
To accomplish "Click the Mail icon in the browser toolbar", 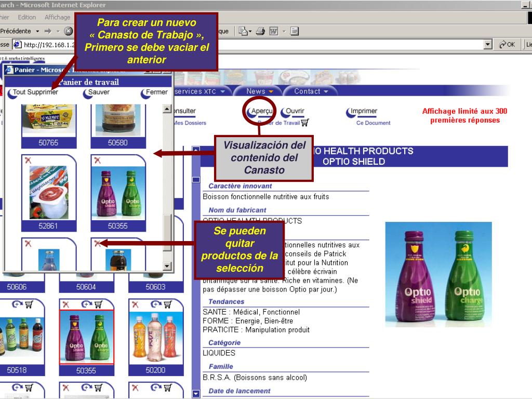I will 243,31.
